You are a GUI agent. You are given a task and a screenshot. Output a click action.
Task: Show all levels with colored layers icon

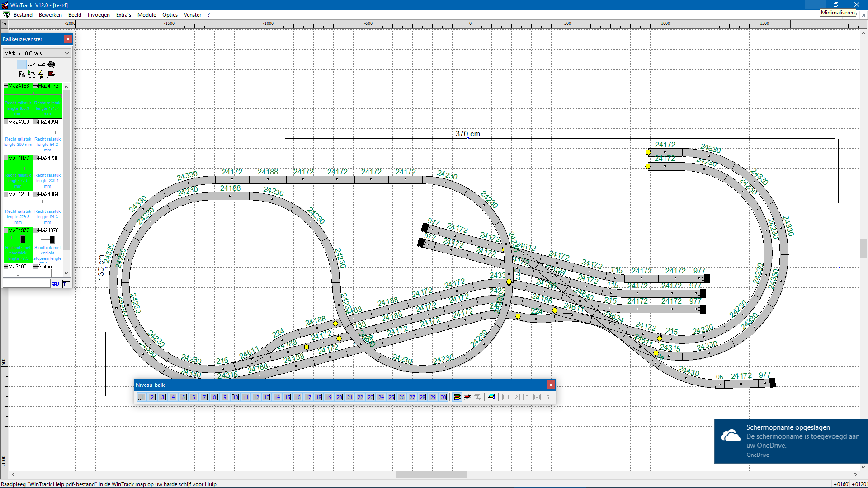tap(457, 397)
